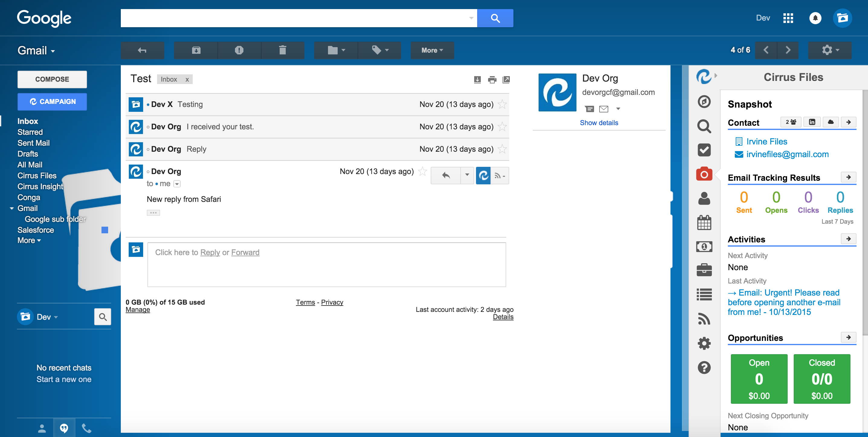Image resolution: width=868 pixels, height=437 pixels.
Task: Open the camera icon in Cirrus sidebar
Action: pyautogui.click(x=704, y=174)
